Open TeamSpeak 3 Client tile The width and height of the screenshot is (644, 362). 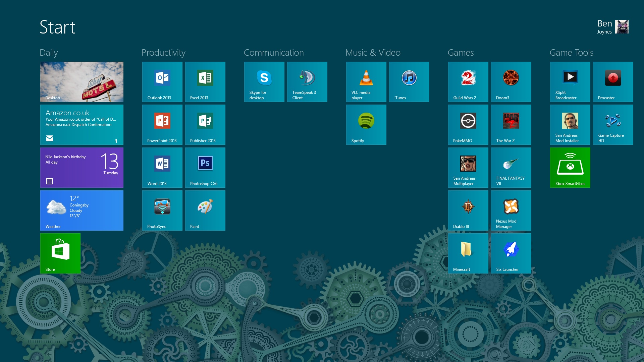(x=307, y=81)
